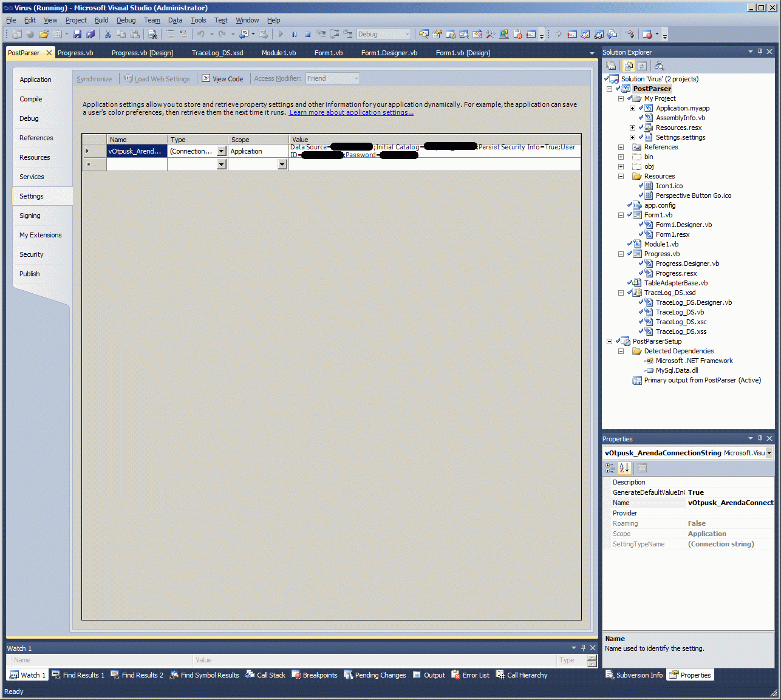Click the Break All pause icon
The height and width of the screenshot is (700, 781).
point(294,34)
